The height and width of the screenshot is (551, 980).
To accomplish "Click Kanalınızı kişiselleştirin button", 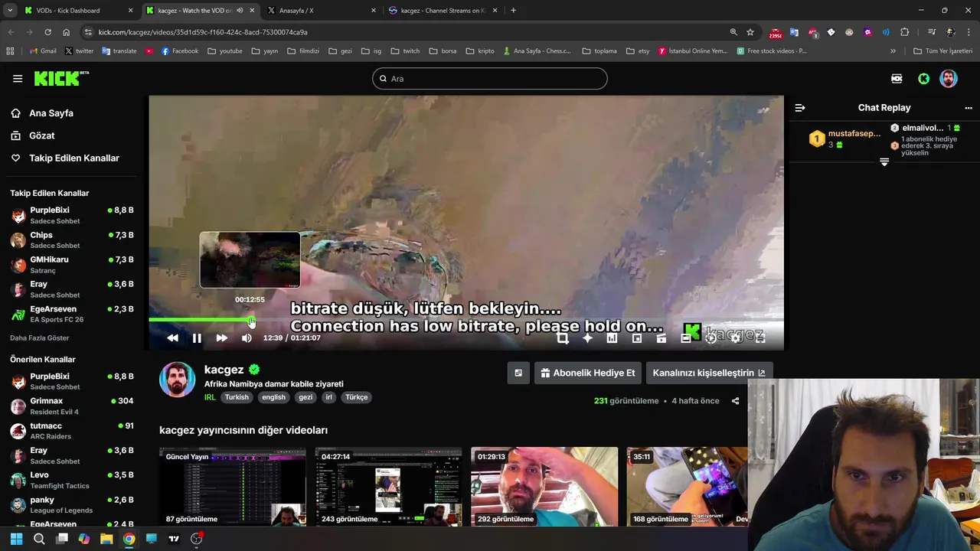I will (x=709, y=373).
